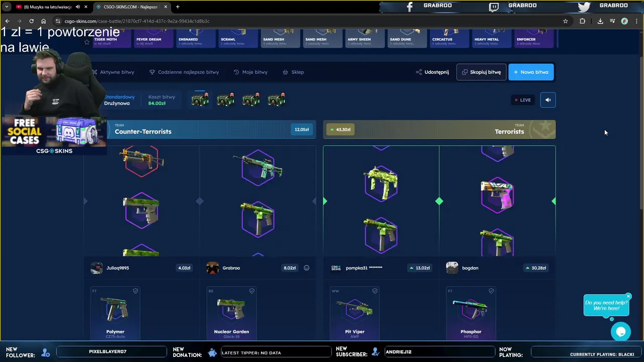Click the LIVE status indicator
The image size is (644, 362).
pyautogui.click(x=522, y=100)
